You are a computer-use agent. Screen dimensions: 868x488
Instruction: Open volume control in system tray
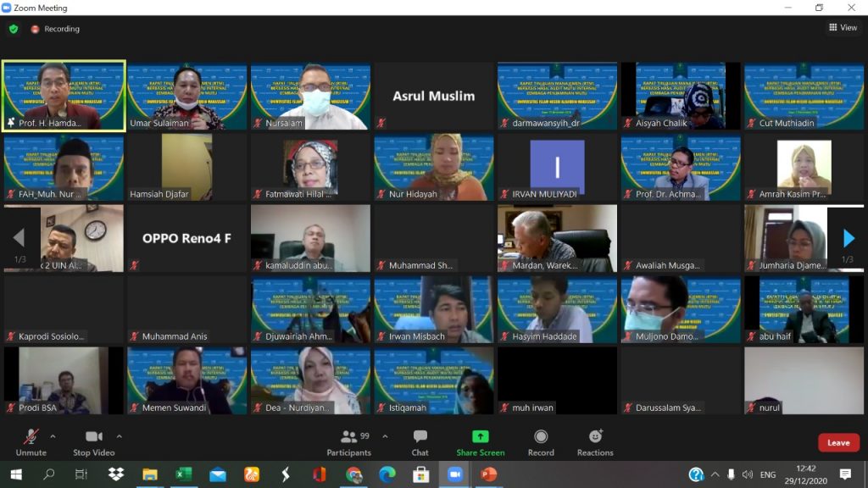pyautogui.click(x=748, y=474)
